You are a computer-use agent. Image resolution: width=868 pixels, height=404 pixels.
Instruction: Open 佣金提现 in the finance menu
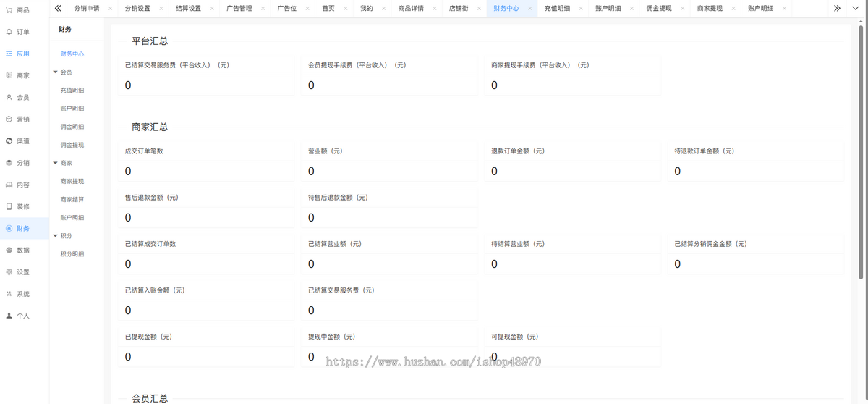[72, 145]
